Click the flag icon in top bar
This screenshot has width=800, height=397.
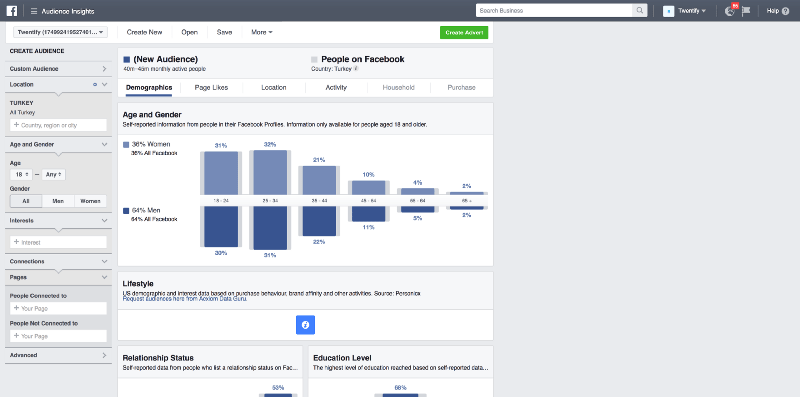pos(746,11)
